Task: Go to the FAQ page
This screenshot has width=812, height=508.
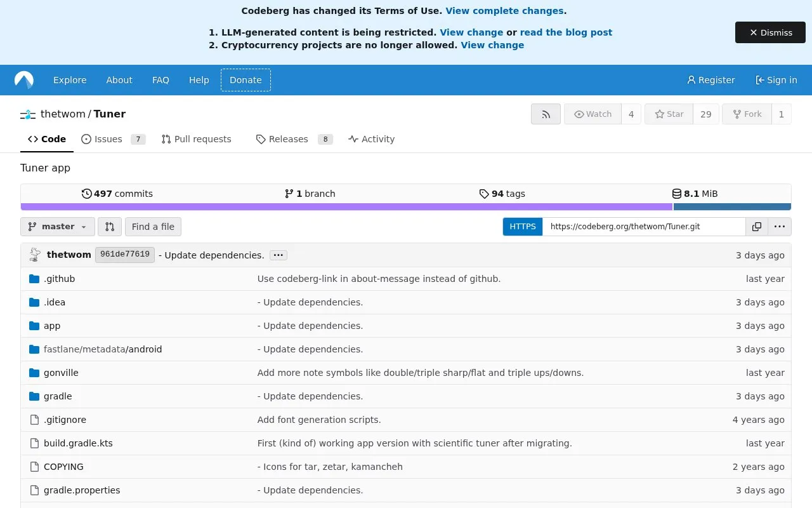Action: click(160, 80)
